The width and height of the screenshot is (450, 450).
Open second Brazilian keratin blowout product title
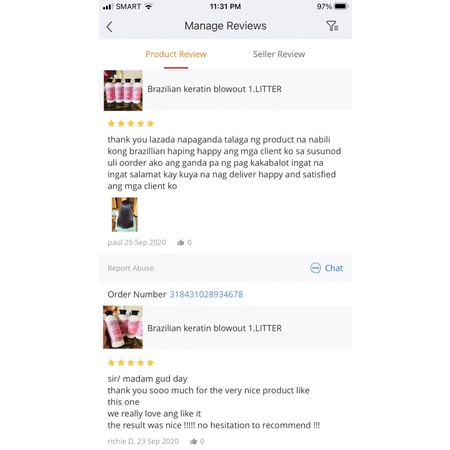(214, 328)
